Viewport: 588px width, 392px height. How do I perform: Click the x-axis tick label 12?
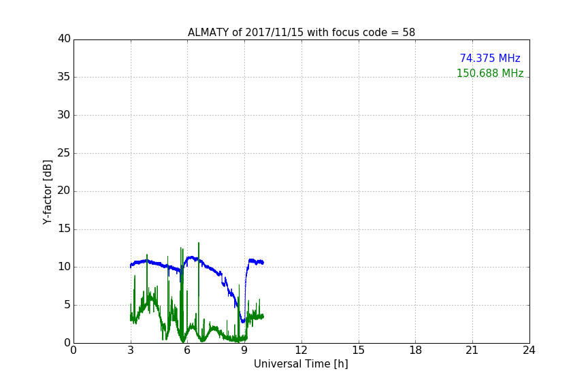point(301,350)
